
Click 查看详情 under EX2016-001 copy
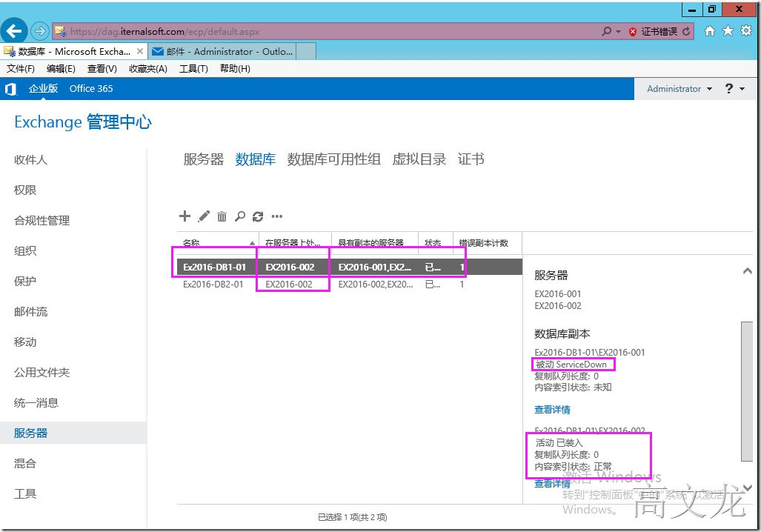coord(552,410)
